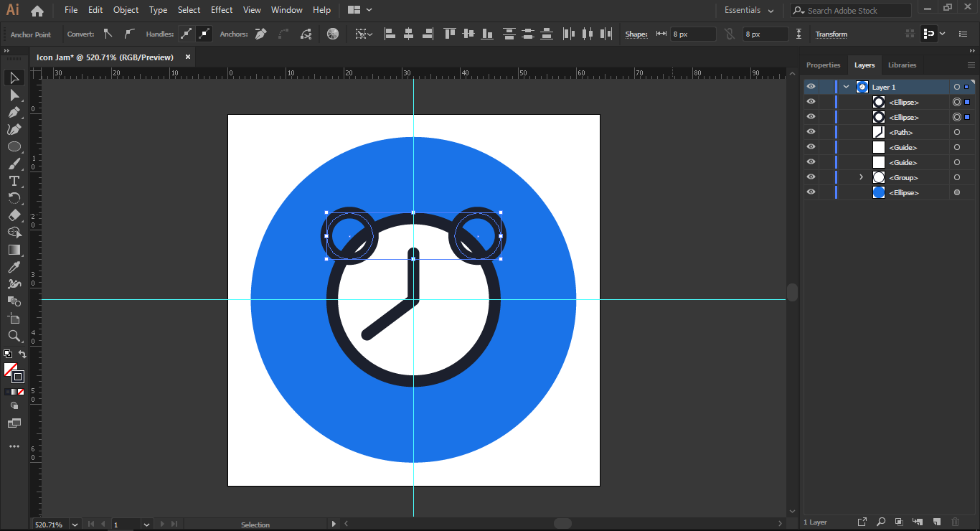This screenshot has width=980, height=531.
Task: Activate the Zoom magnifier tool
Action: tap(14, 336)
